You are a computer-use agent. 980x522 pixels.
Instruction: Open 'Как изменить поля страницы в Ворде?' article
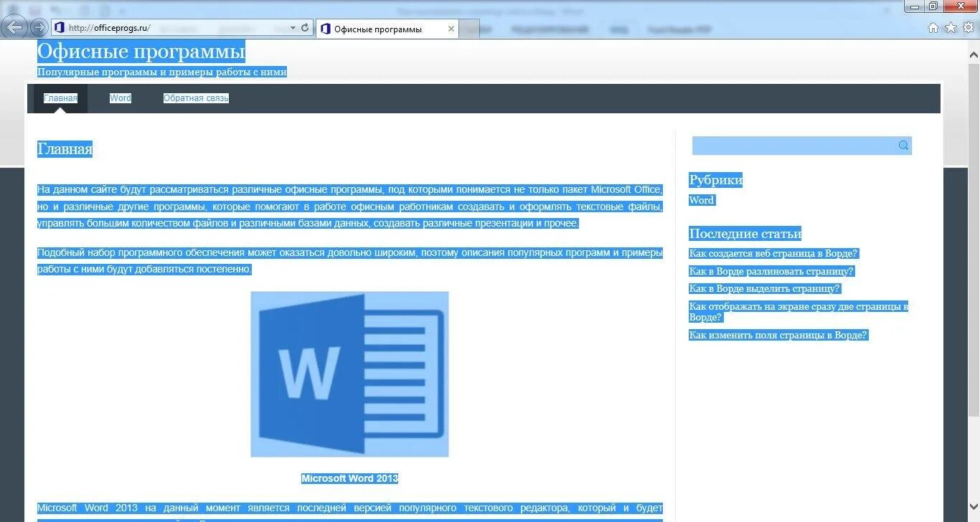(x=778, y=335)
